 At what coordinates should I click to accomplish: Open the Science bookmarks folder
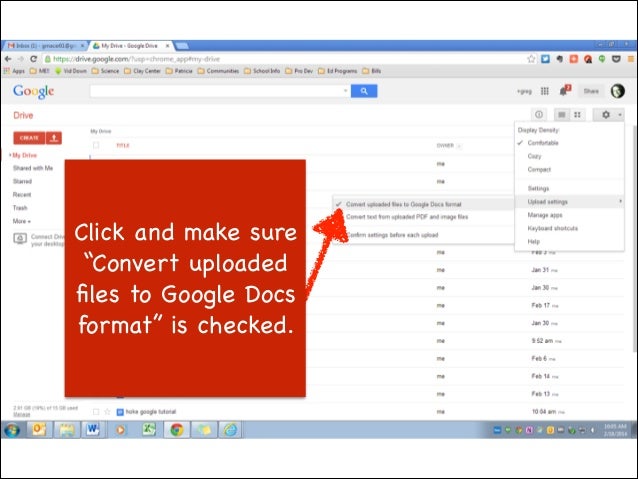105,71
